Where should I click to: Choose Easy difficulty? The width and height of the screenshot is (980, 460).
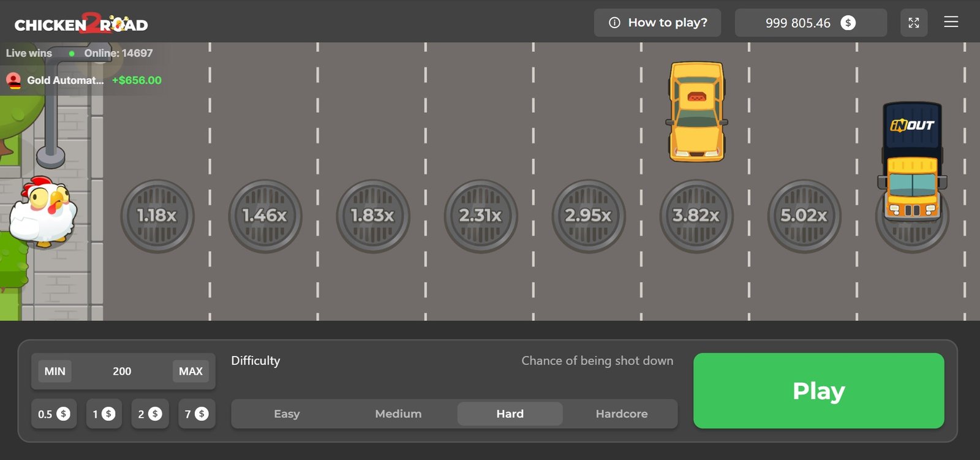click(x=287, y=414)
